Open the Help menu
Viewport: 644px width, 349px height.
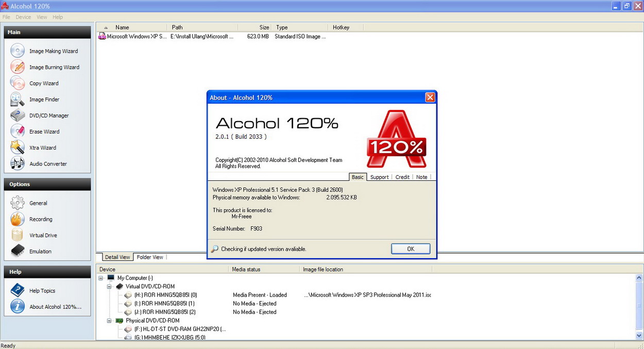pos(58,17)
